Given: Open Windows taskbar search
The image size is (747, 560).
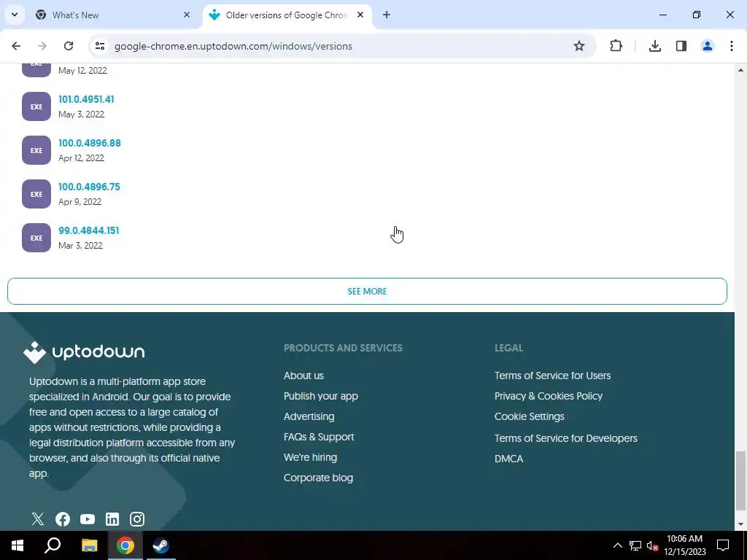Looking at the screenshot, I should (x=53, y=545).
